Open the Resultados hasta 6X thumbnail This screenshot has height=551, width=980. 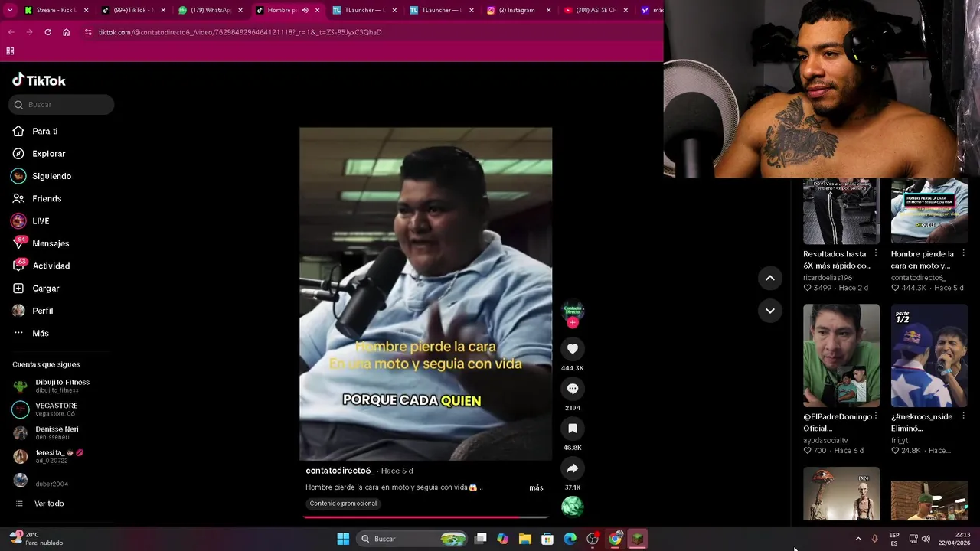841,211
